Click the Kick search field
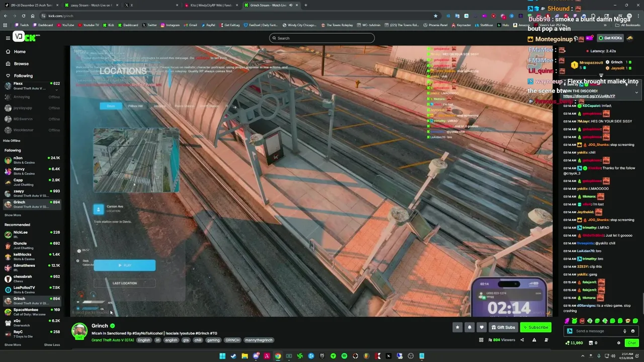This screenshot has height=362, width=644. click(x=322, y=38)
